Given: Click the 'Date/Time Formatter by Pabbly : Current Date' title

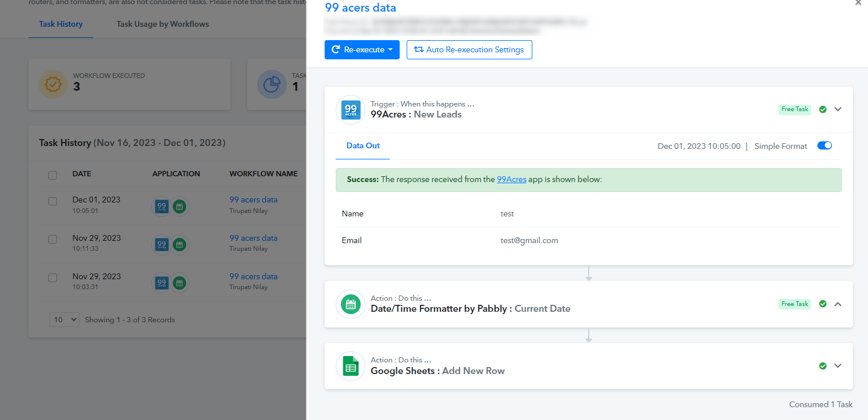Looking at the screenshot, I should pyautogui.click(x=471, y=309).
